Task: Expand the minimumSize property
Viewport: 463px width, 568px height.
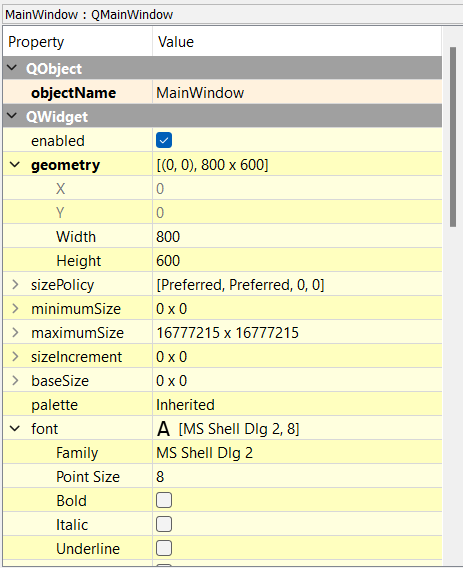Action: tap(15, 309)
